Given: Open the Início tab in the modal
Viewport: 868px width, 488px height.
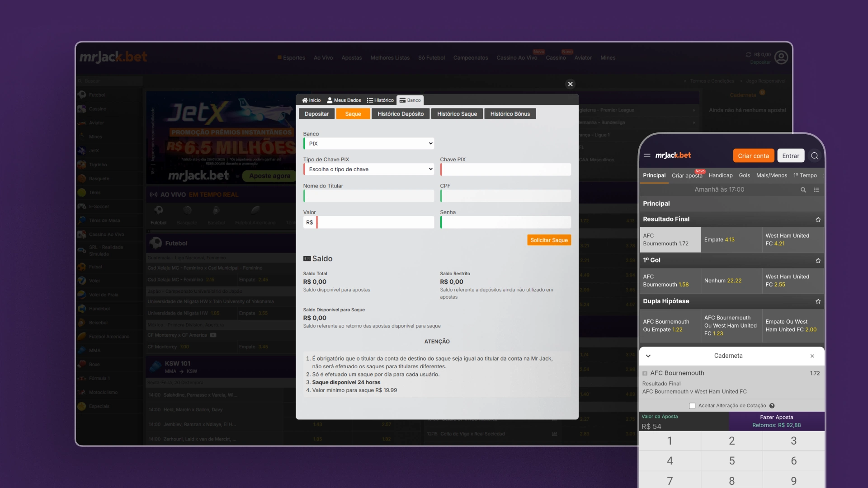Looking at the screenshot, I should tap(311, 100).
